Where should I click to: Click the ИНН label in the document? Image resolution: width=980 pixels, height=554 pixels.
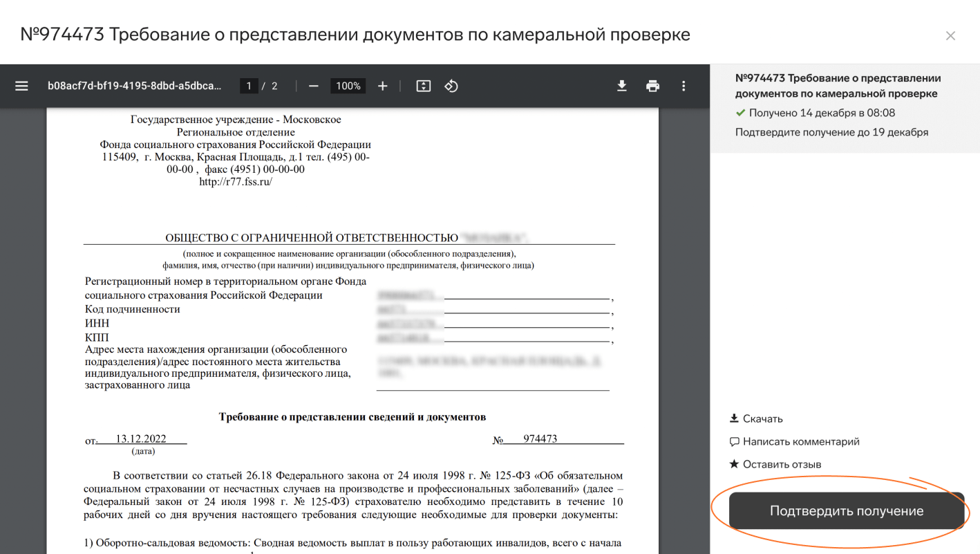(97, 323)
